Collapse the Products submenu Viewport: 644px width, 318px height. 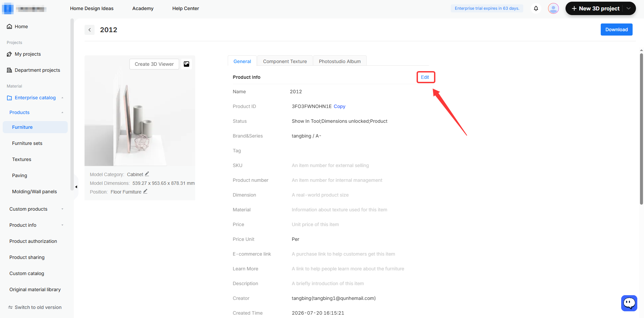tap(62, 112)
